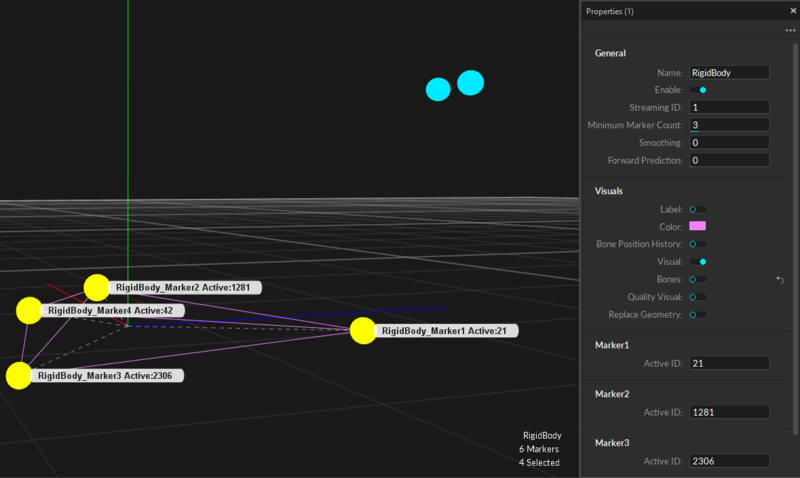800x478 pixels.
Task: Toggle the Quality Visual switch
Action: [698, 297]
